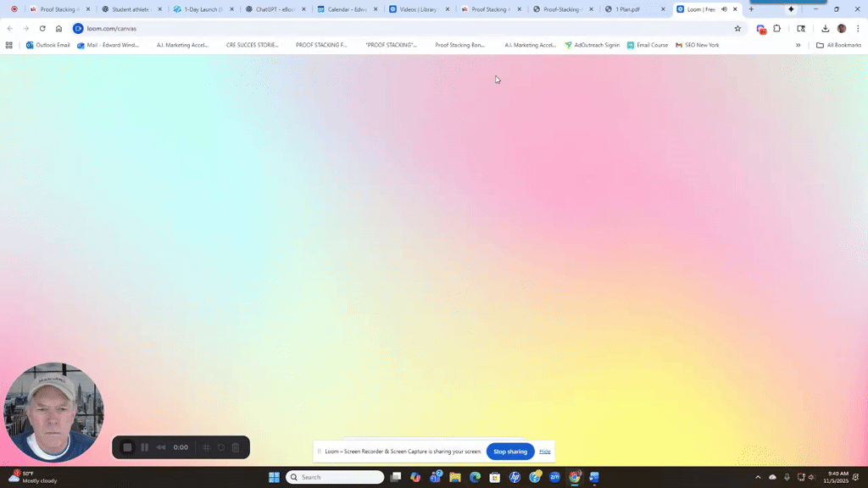Expand hidden bookmarks with double chevron
This screenshot has height=488, width=868.
tap(798, 46)
